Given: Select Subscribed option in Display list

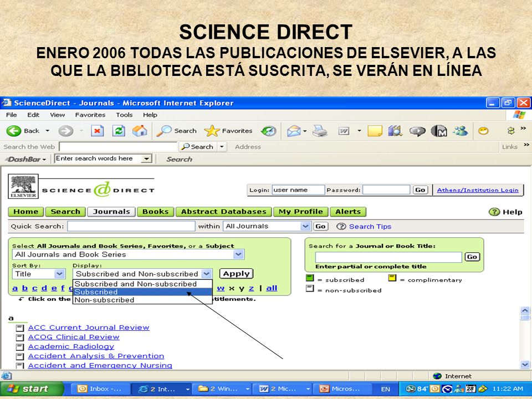Looking at the screenshot, I should 142,292.
